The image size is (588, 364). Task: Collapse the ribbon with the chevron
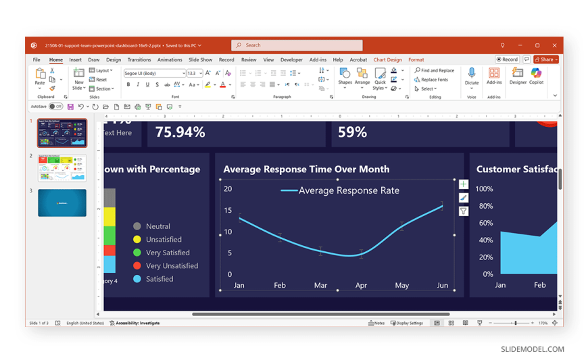pyautogui.click(x=555, y=96)
